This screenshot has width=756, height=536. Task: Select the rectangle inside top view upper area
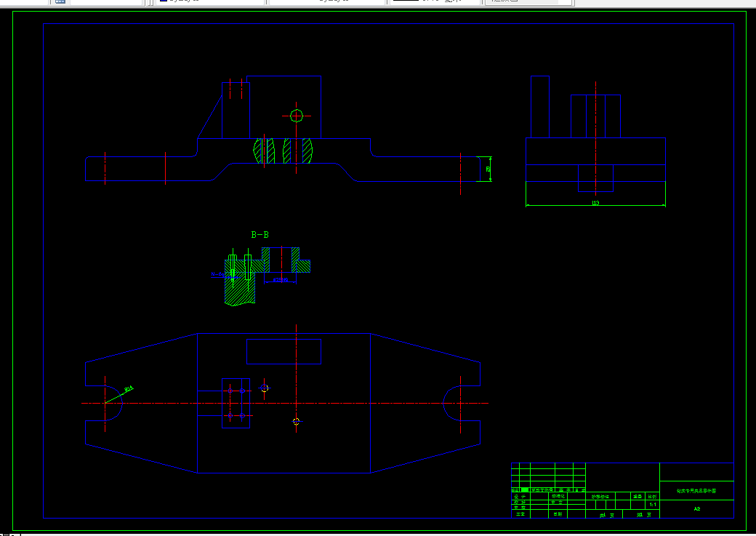click(x=284, y=352)
